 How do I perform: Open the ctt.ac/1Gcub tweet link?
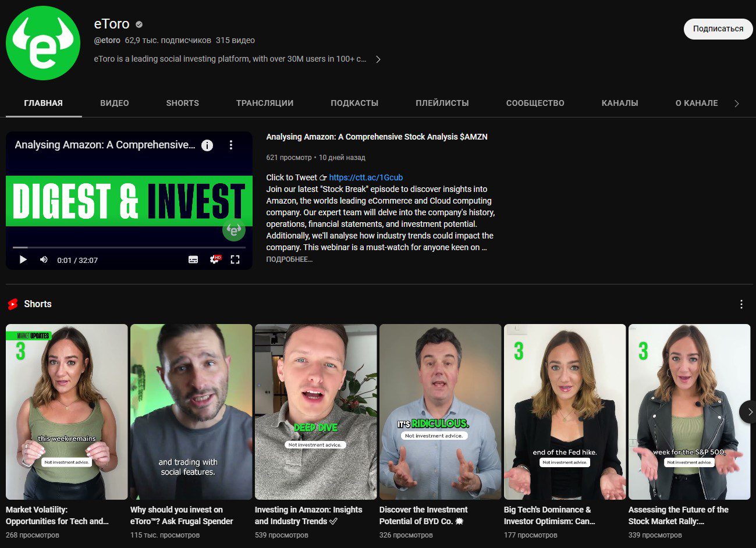(365, 177)
